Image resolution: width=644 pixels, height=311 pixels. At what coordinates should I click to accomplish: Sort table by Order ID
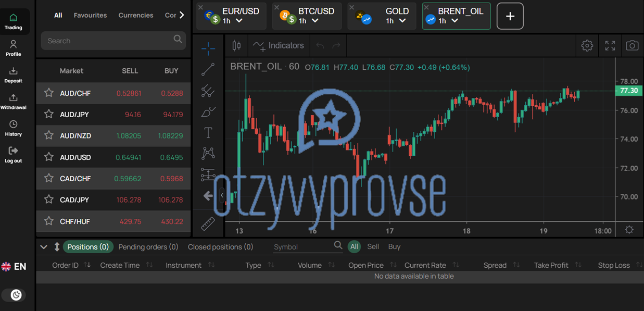(71, 265)
